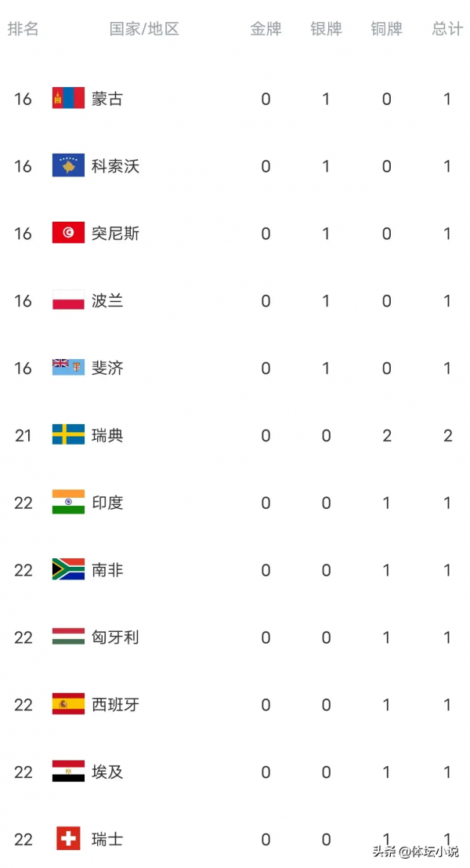This screenshot has height=868, width=470.
Task: Click the Mongolia flag icon
Action: coord(68,99)
